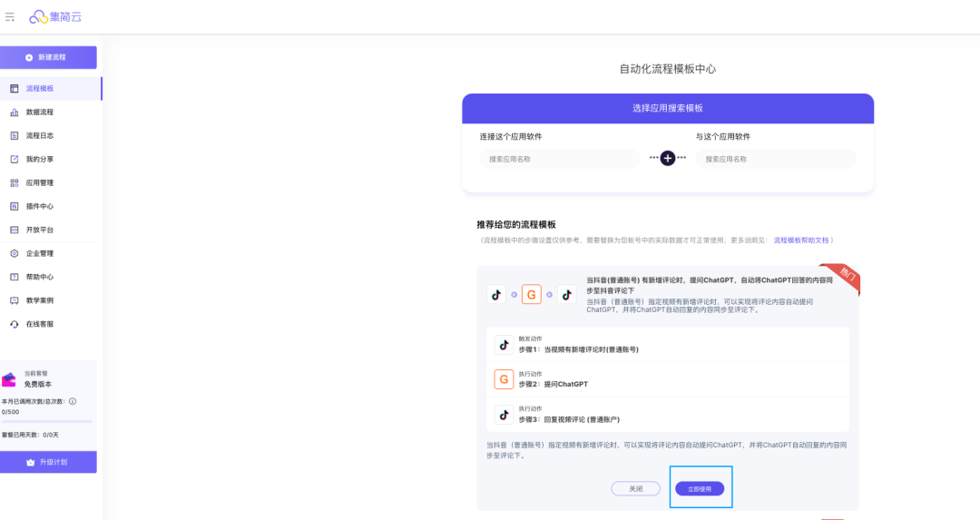The width and height of the screenshot is (980, 520).
Task: Click the 自动化流程模板中心 heading
Action: pyautogui.click(x=668, y=69)
